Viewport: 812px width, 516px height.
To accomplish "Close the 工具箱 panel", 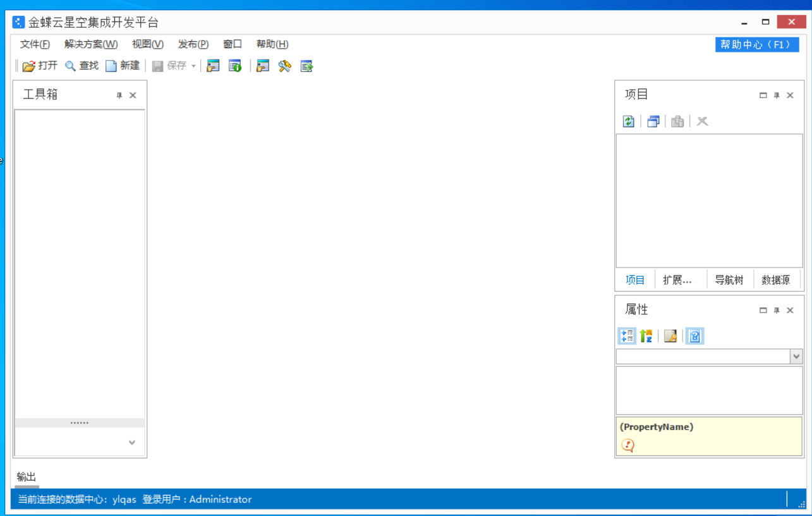I will click(133, 95).
